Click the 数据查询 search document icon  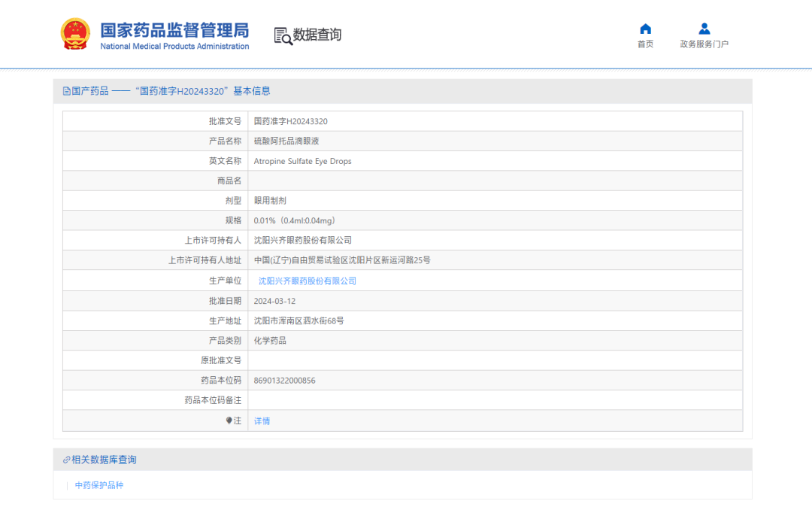(x=283, y=36)
